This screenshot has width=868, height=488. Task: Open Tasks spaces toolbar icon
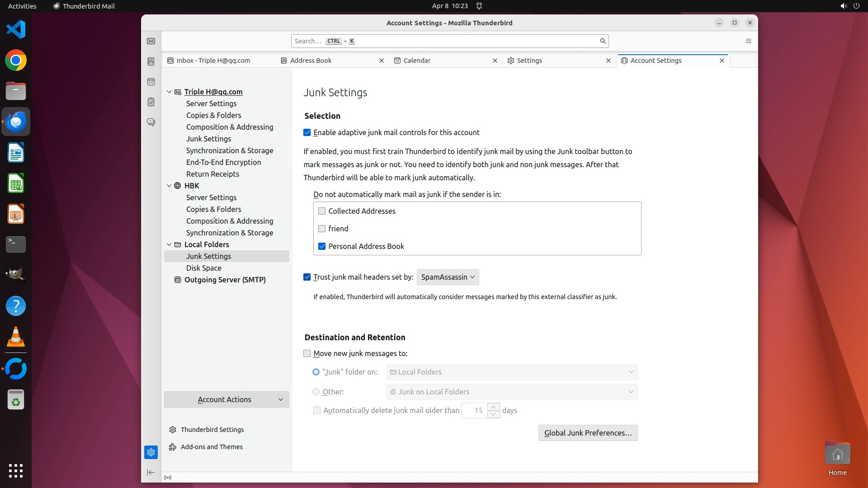coord(151,102)
